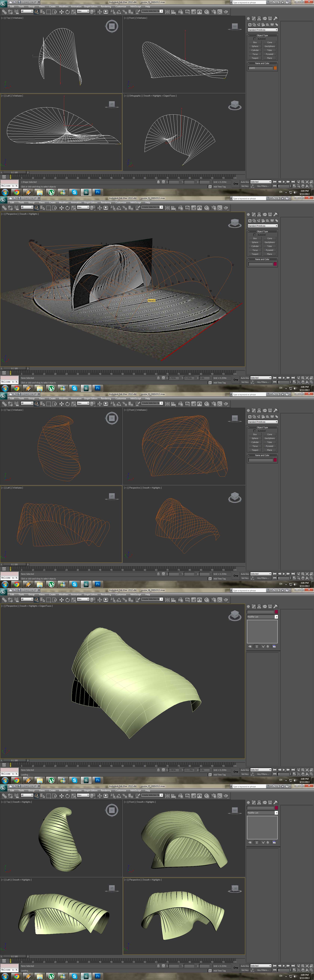Open Create tab in proba_07 command panel
314x980 pixels.
[x=248, y=802]
